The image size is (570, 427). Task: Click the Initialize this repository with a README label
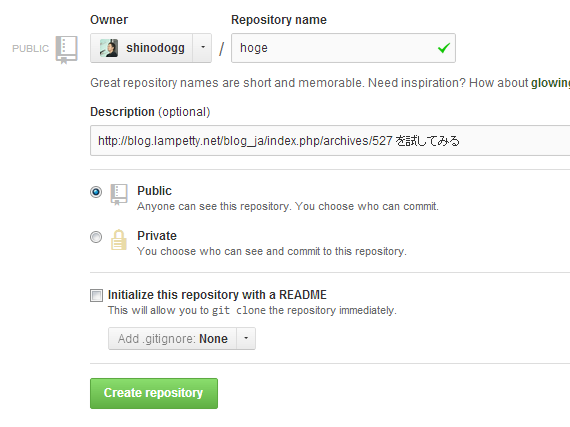(217, 295)
